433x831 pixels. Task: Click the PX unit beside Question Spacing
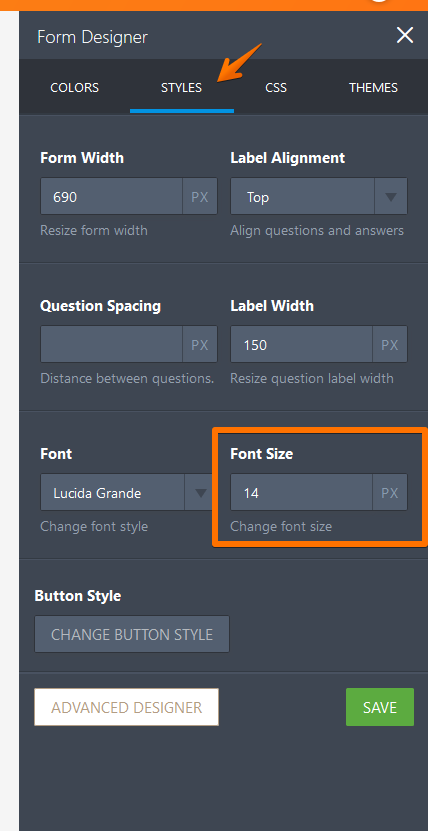point(200,344)
